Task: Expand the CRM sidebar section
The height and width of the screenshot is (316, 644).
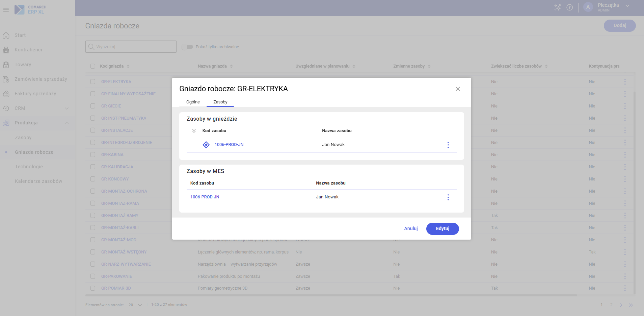Action: [x=67, y=108]
